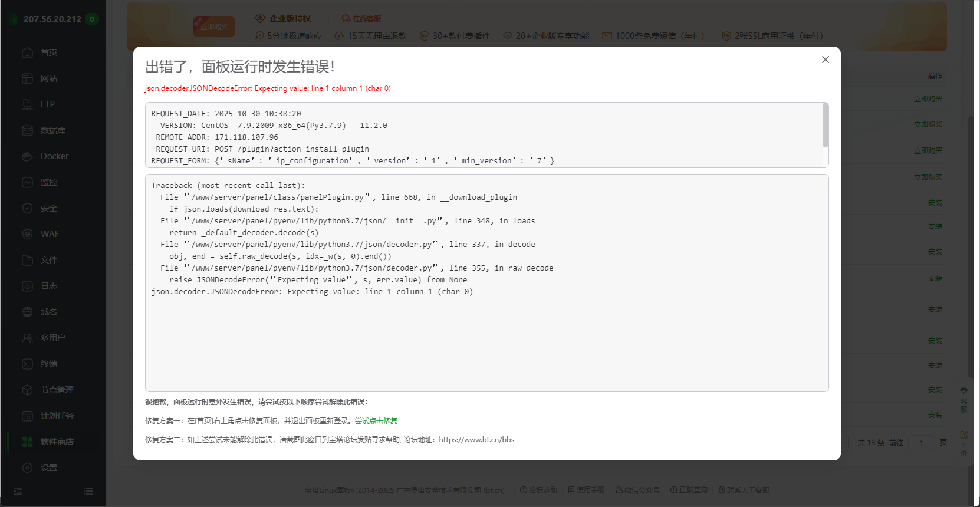Click the red JSONDecodeError message text

268,88
